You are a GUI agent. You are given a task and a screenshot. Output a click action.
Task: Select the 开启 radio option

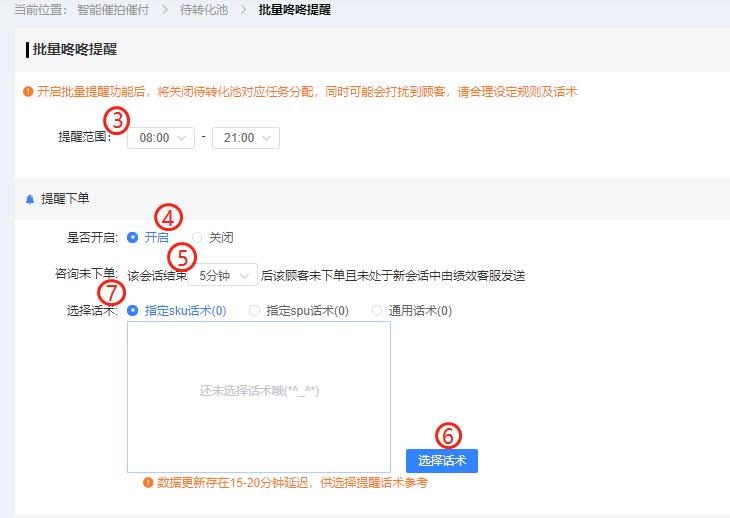148,237
